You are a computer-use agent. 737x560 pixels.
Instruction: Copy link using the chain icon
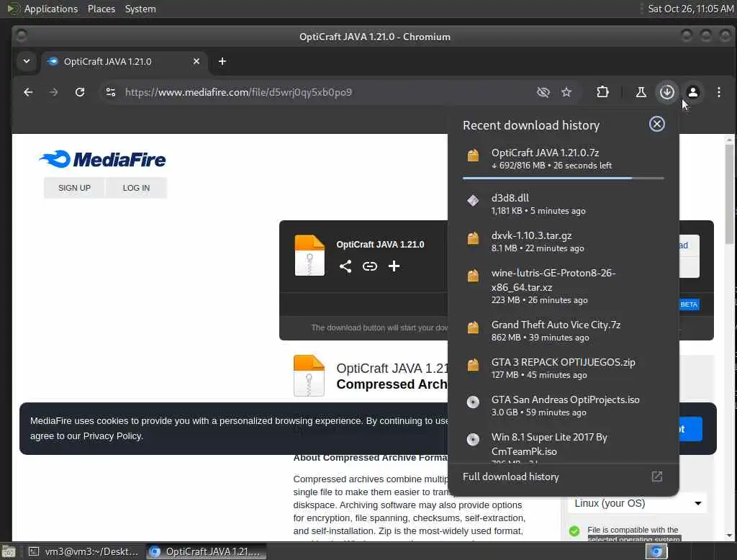coord(370,266)
